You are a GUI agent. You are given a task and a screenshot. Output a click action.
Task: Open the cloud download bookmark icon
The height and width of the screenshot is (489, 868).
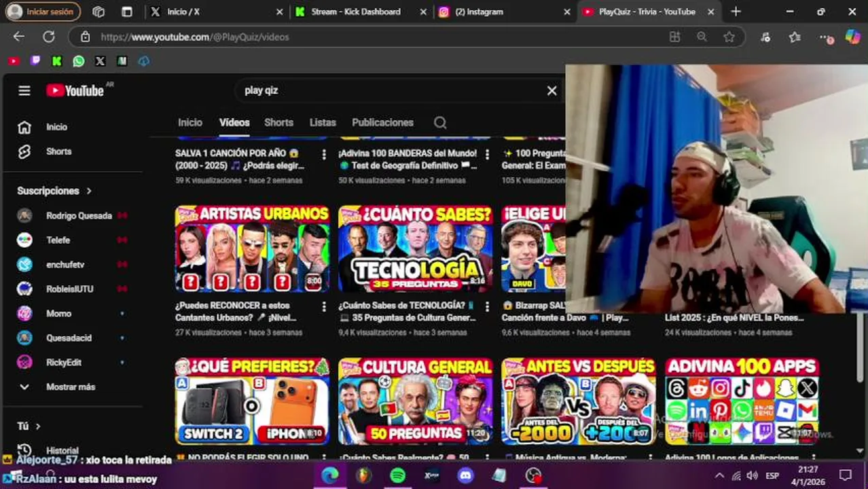143,61
